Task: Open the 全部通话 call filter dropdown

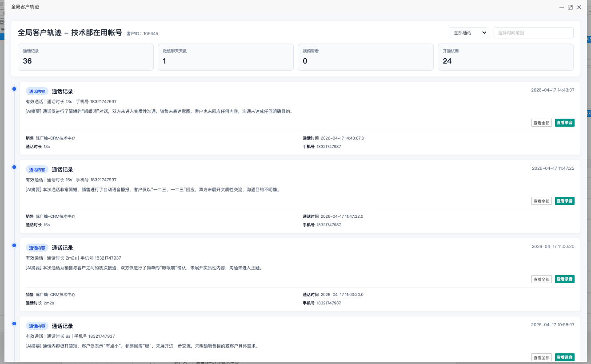Action: click(x=468, y=32)
